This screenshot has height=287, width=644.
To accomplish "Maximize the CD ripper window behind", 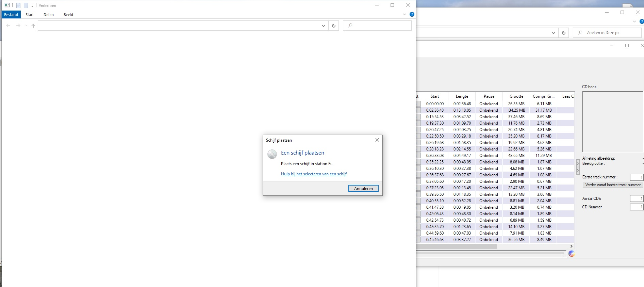I will pos(627,46).
